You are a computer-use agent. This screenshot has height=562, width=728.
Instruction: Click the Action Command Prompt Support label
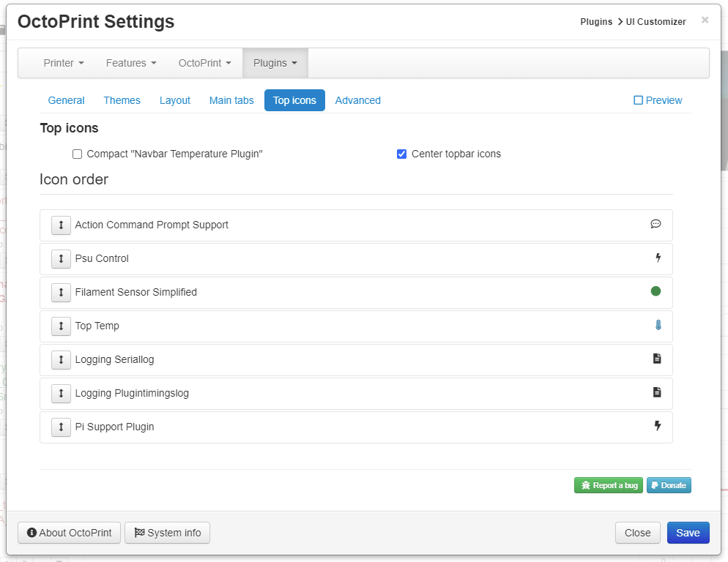coord(152,225)
